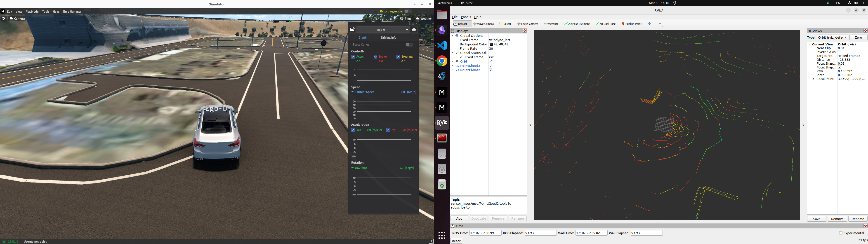Viewport: 868px width, 244px height.
Task: Uncheck the Brake controller checkbox
Action: pyautogui.click(x=375, y=57)
